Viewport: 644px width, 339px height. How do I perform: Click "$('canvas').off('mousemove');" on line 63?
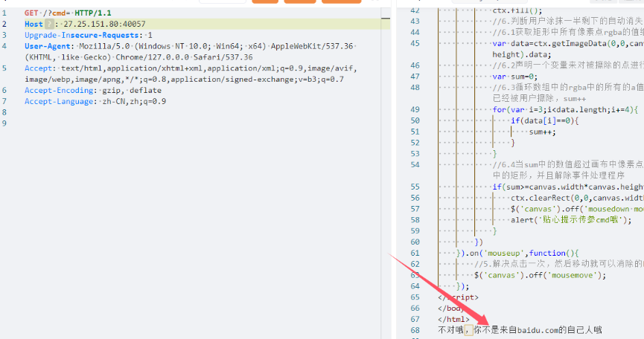[540, 276]
